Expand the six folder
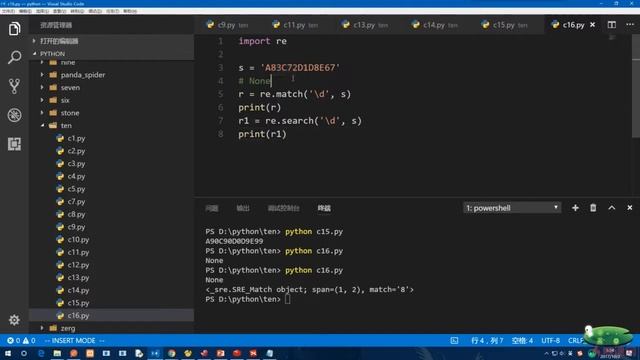 click(x=112, y=100)
